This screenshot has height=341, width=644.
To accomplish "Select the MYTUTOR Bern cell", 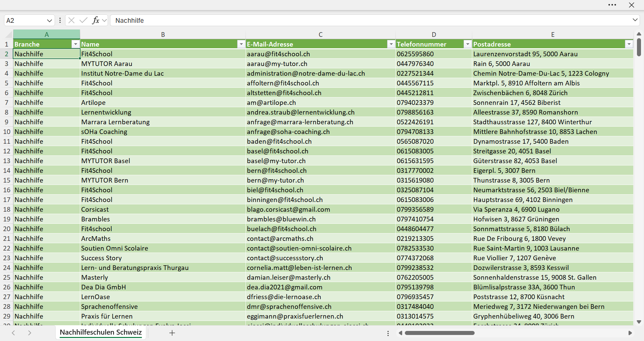I will click(163, 180).
